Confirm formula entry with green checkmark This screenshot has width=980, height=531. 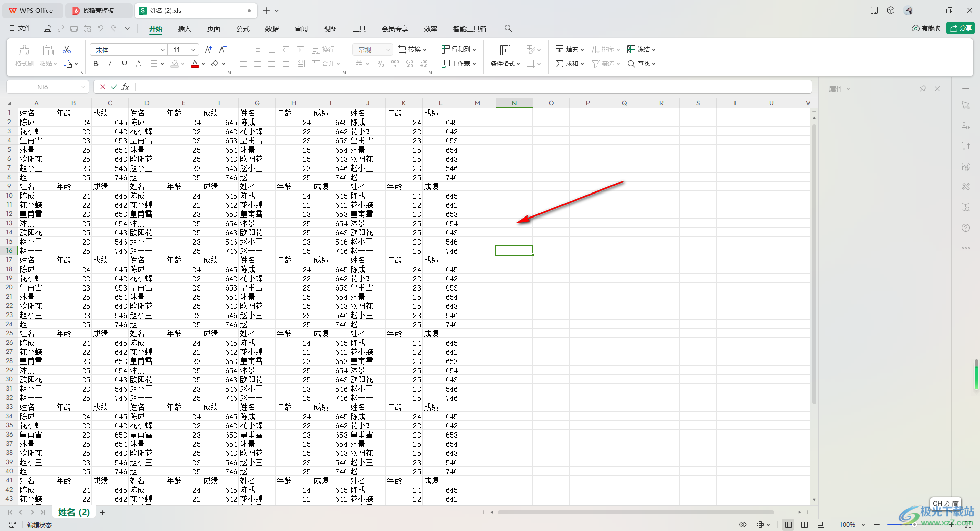click(114, 87)
